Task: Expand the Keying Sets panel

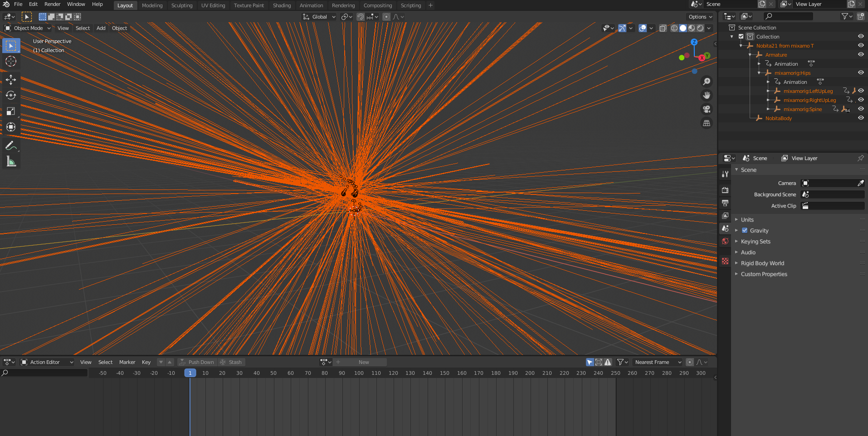Action: (x=756, y=242)
